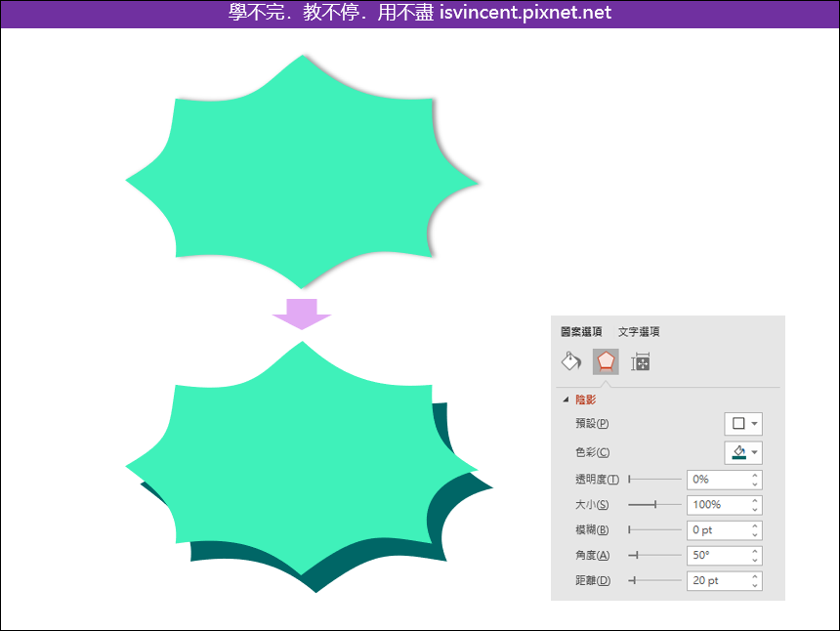Click the 色彩(C) label
Viewport: 840px width, 631px height.
click(593, 452)
